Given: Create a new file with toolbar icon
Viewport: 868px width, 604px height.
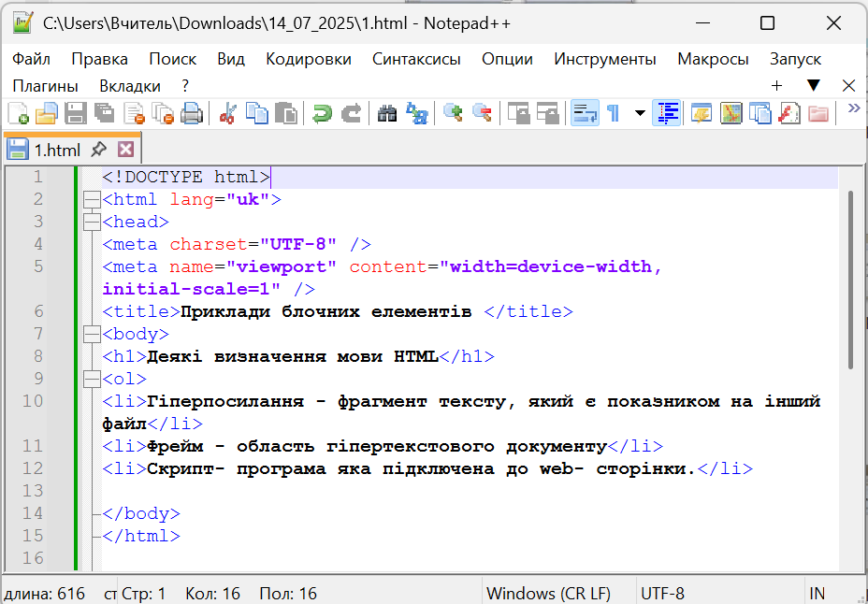Looking at the screenshot, I should [18, 114].
